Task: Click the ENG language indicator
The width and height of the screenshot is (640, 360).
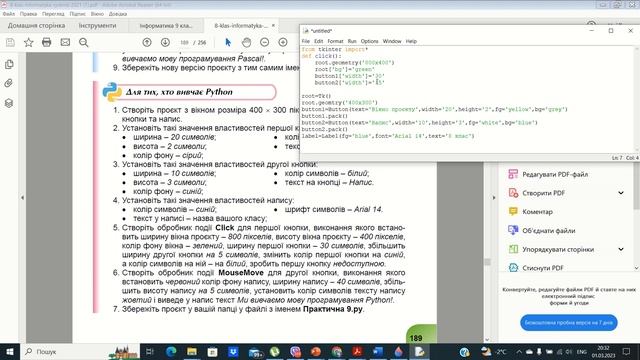Action: 581,351
